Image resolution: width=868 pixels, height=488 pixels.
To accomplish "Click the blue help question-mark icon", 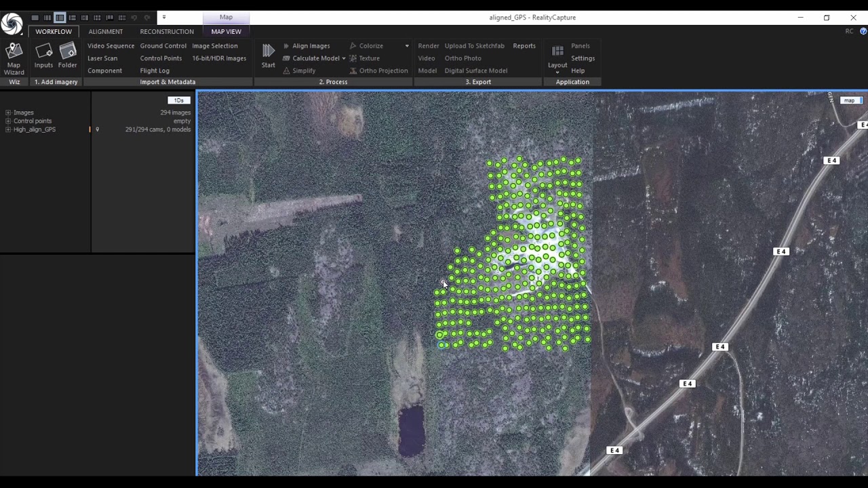I will point(863,31).
